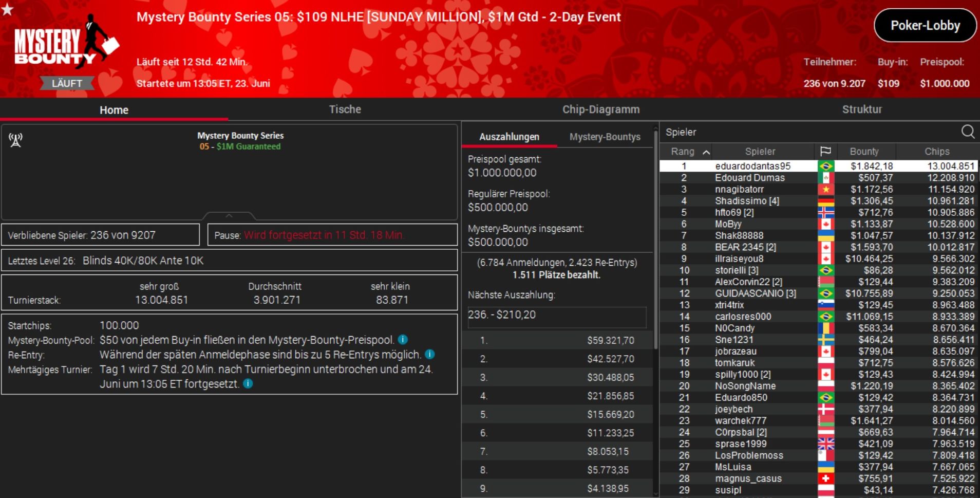Select player row BEAR 2345 [2]
The width and height of the screenshot is (980, 498).
point(819,247)
